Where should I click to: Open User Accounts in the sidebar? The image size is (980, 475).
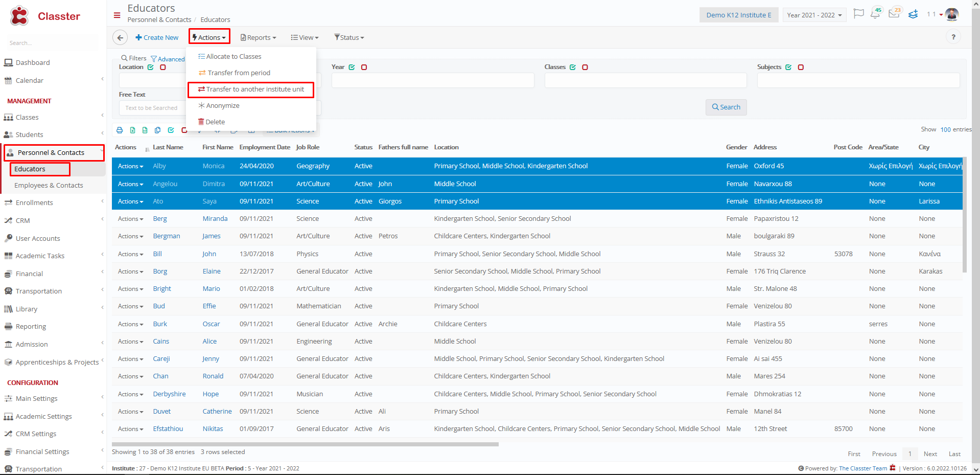click(x=38, y=238)
